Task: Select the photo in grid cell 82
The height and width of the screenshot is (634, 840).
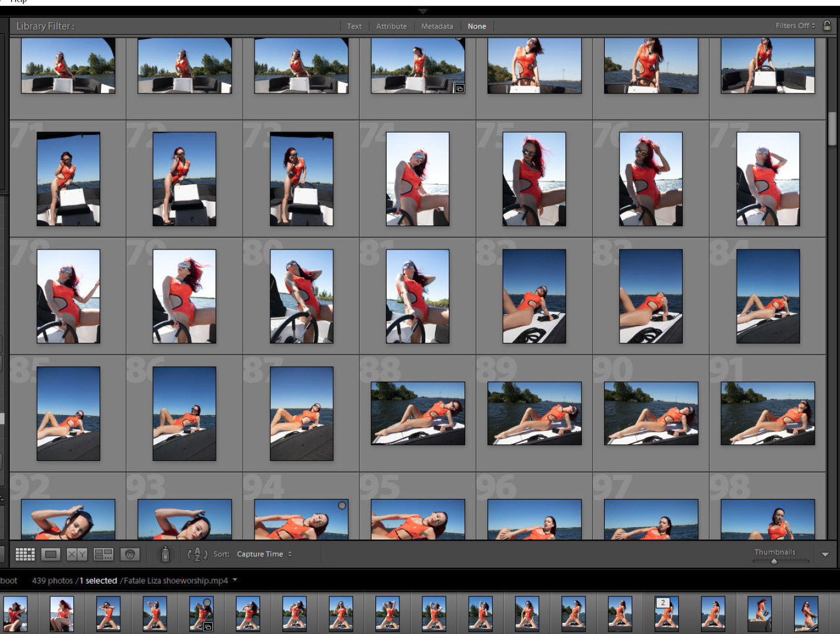Action: pos(534,296)
